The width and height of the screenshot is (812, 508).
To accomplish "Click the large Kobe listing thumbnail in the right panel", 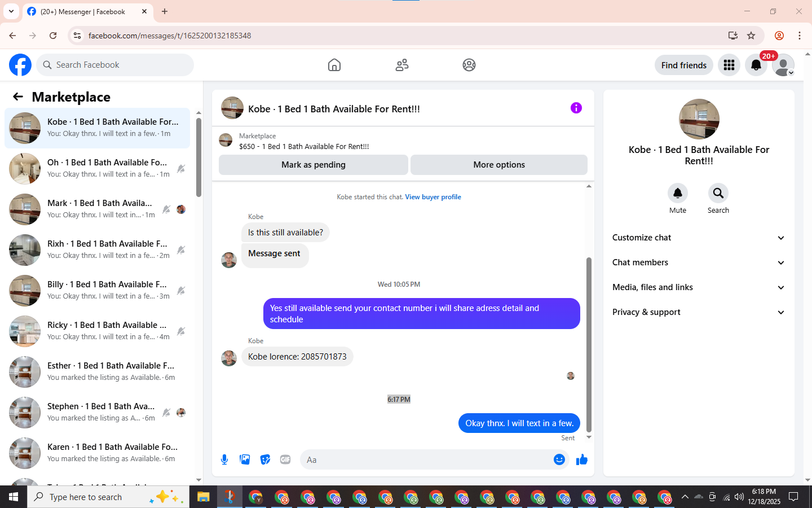I will coord(699,119).
